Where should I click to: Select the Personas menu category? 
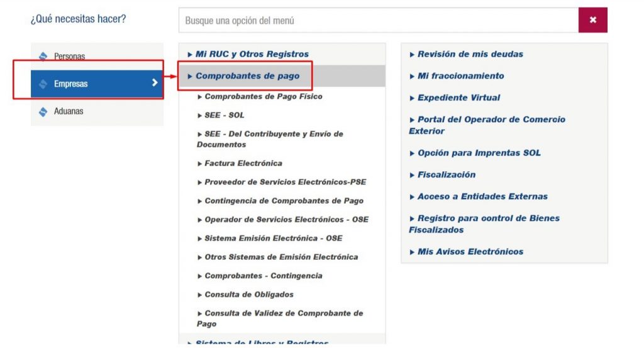(97, 56)
